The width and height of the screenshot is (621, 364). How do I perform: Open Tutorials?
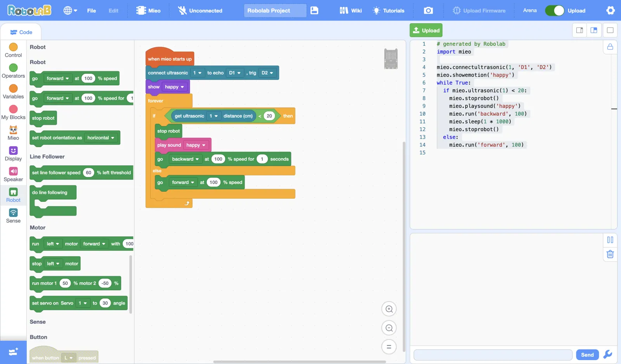click(x=389, y=10)
